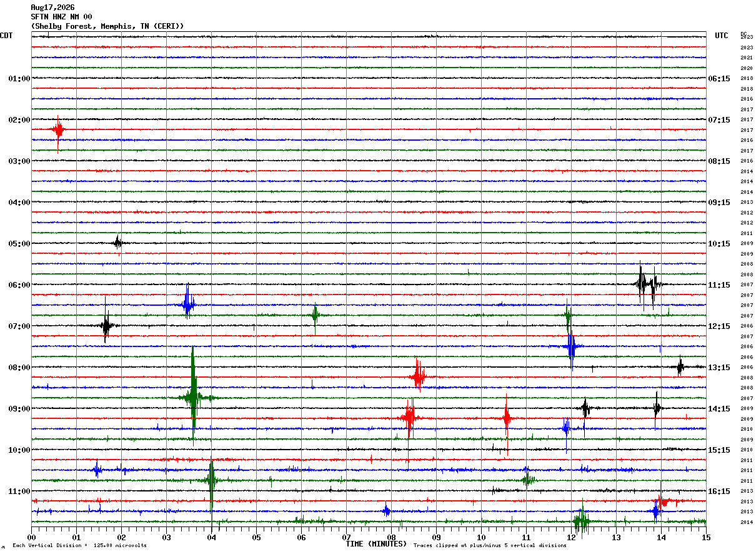Click the black event on the 05:00 trace
The width and height of the screenshot is (756, 554).
[117, 243]
